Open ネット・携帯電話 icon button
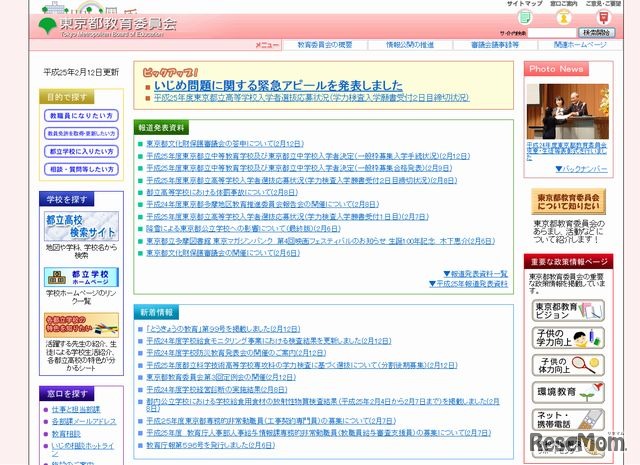The image size is (640, 465). pos(568,420)
